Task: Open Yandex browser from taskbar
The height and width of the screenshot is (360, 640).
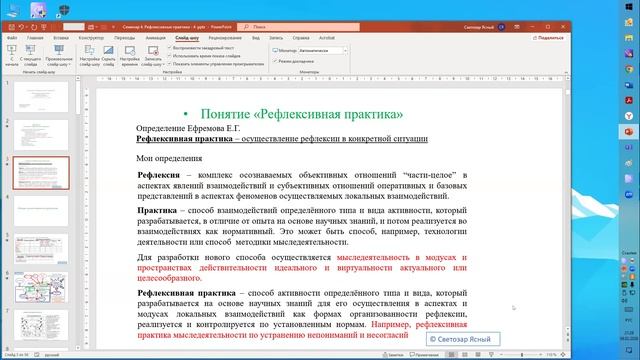Action: [629, 116]
